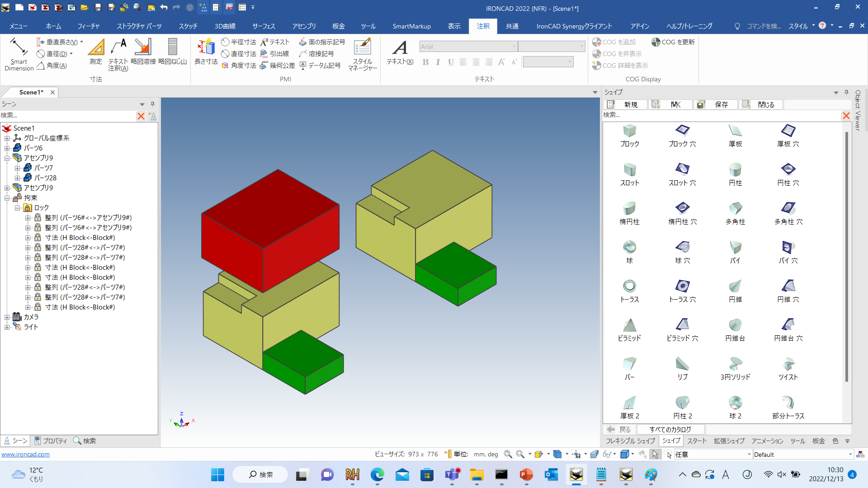Open Windows Start menu
This screenshot has width=868, height=488.
(217, 474)
